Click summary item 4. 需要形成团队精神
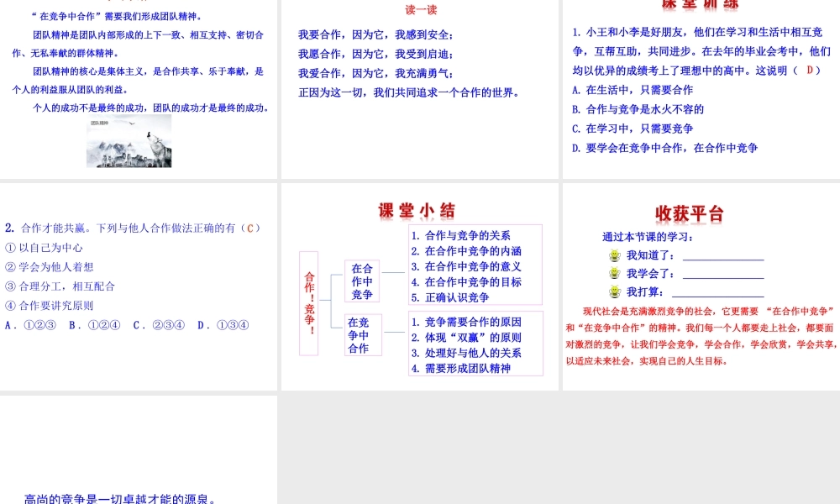The width and height of the screenshot is (840, 504). coord(460,369)
